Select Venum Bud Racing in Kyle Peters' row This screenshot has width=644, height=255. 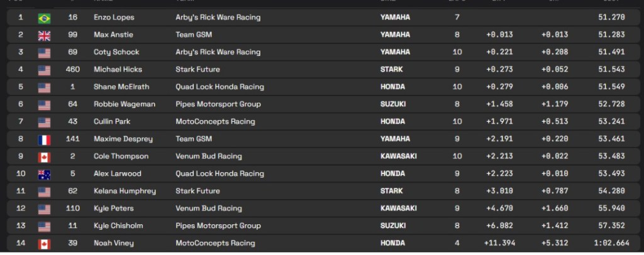208,209
